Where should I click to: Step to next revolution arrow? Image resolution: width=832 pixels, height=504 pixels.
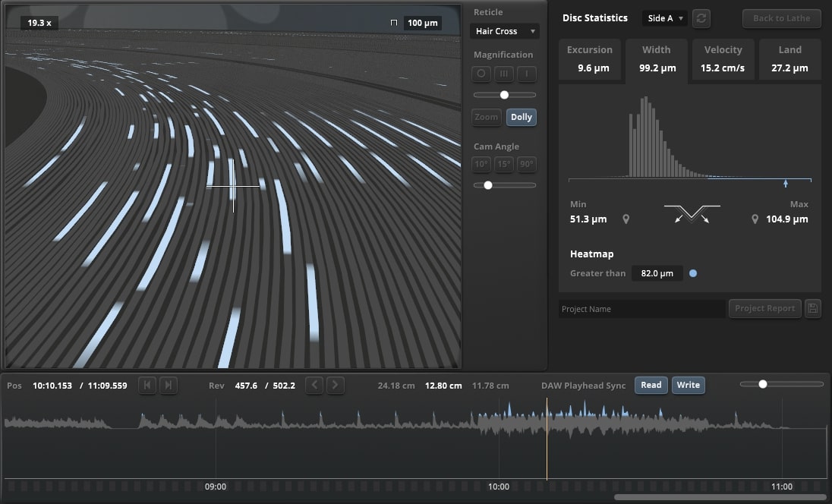pos(336,386)
